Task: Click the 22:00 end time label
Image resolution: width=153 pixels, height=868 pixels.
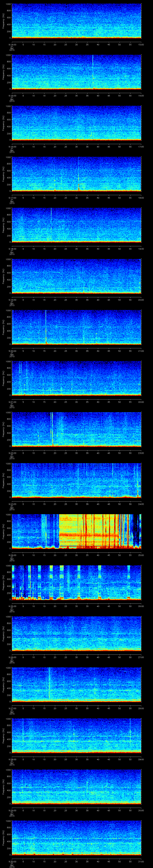Action: (x=141, y=402)
